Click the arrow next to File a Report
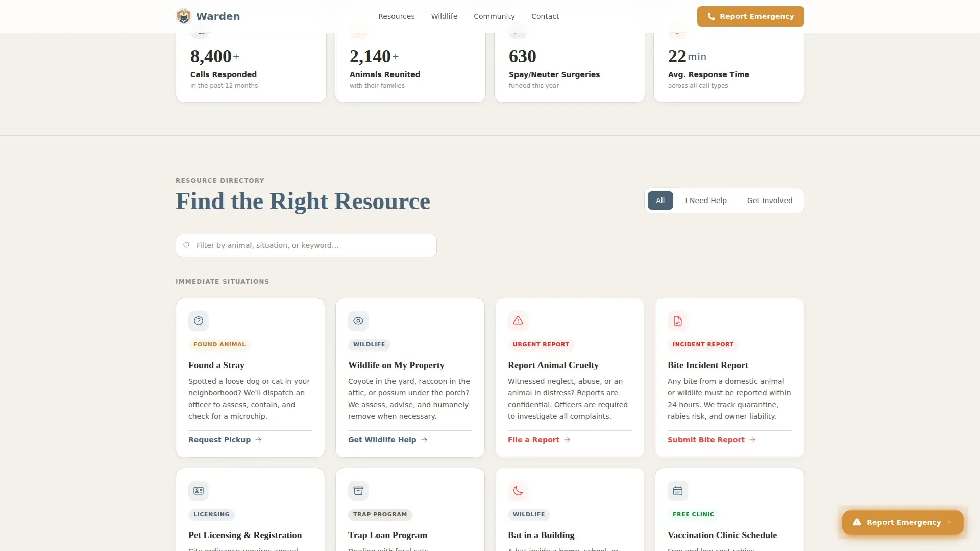 click(x=567, y=440)
